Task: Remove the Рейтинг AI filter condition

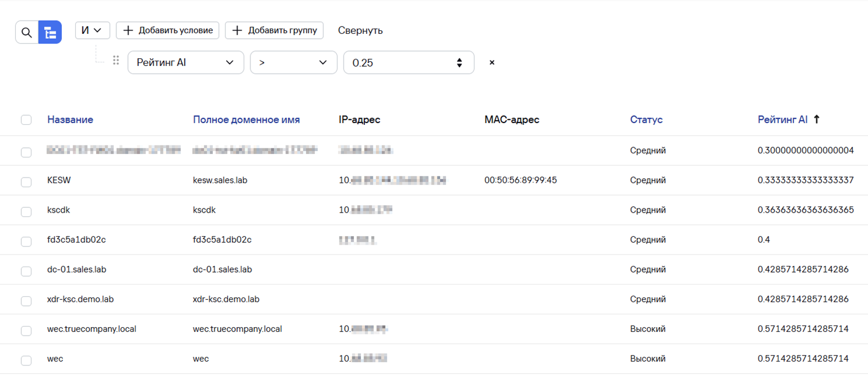Action: 492,62
